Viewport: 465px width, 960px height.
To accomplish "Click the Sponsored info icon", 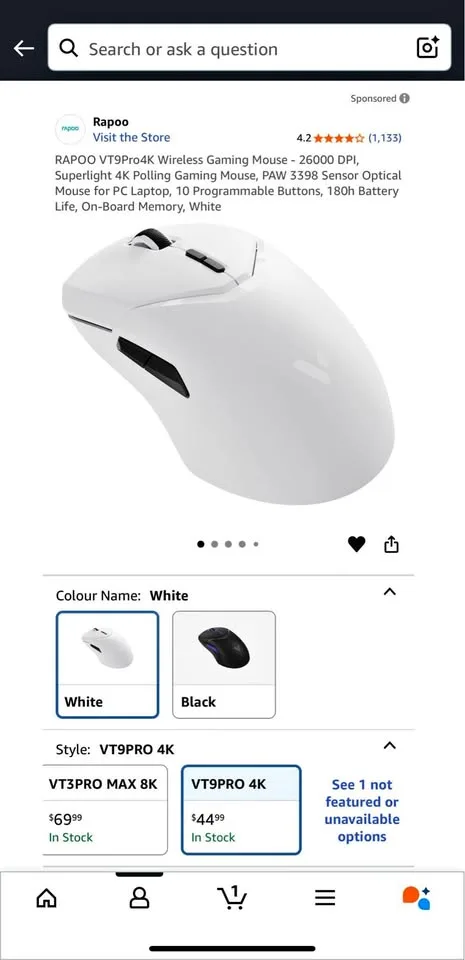I will click(x=404, y=98).
